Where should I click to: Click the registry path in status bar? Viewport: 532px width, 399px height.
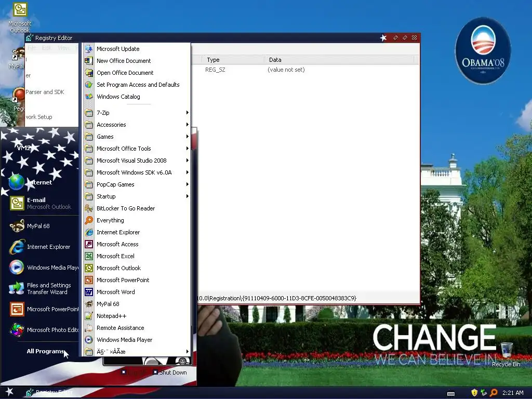[276, 298]
